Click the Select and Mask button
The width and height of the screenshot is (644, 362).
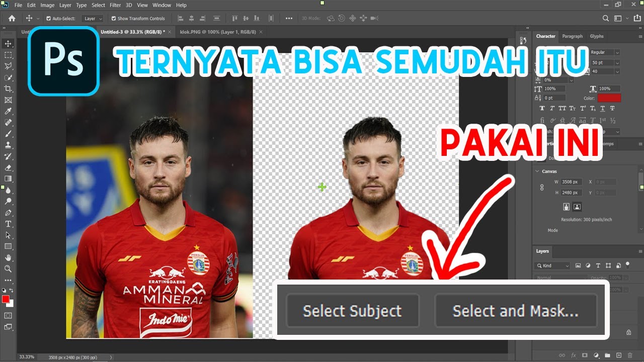coord(516,311)
